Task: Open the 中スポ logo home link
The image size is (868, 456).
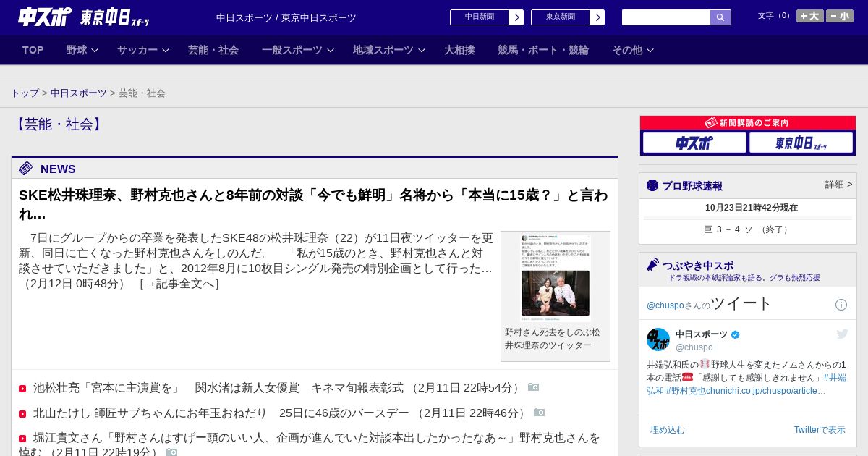Action: click(x=45, y=17)
